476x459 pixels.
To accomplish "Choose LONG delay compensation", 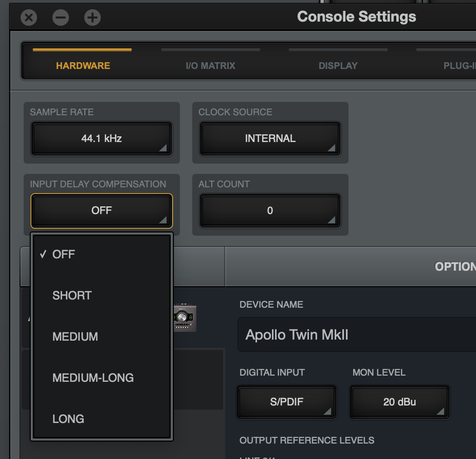I will [68, 419].
